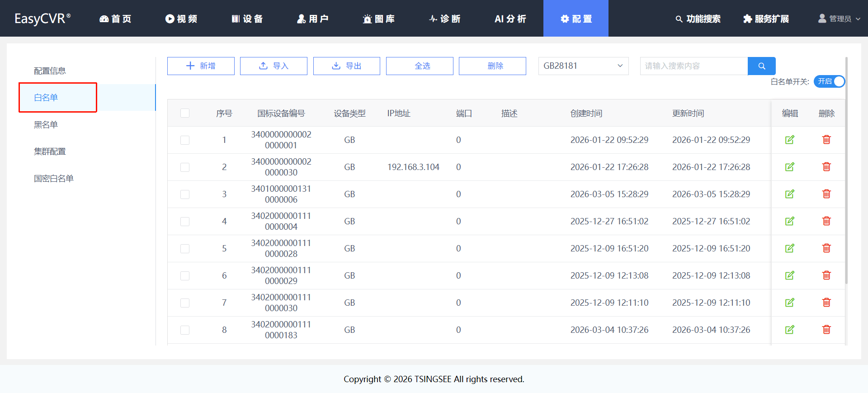Delete row 5 using its trash icon
The width and height of the screenshot is (868, 393).
826,248
